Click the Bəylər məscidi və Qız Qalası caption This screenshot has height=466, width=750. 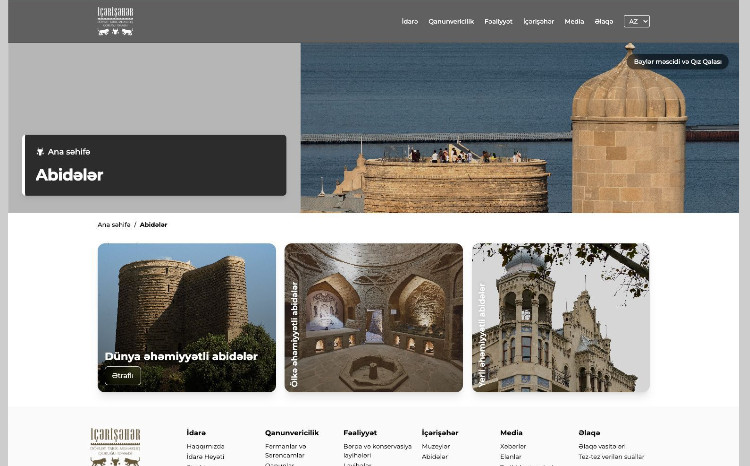(677, 62)
